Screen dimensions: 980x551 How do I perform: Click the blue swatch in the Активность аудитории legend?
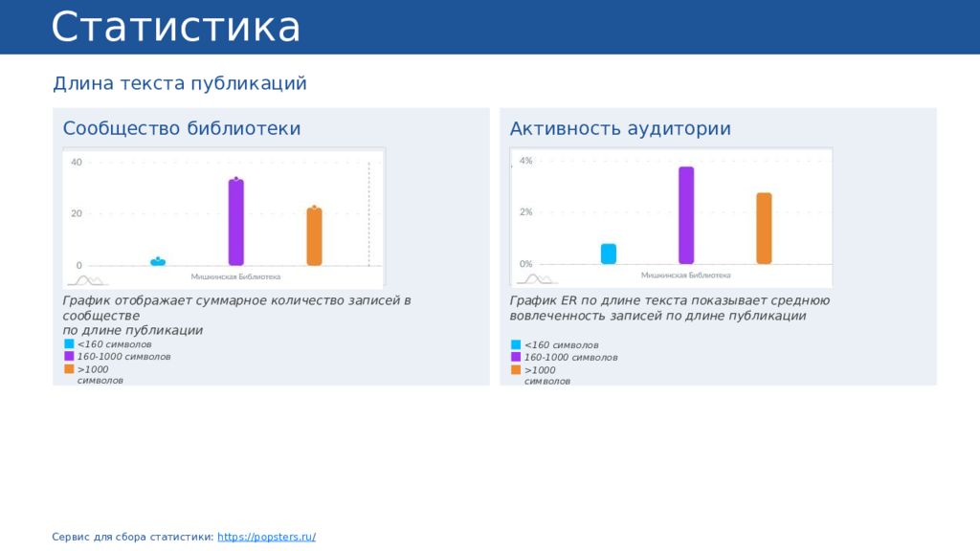[x=516, y=344]
